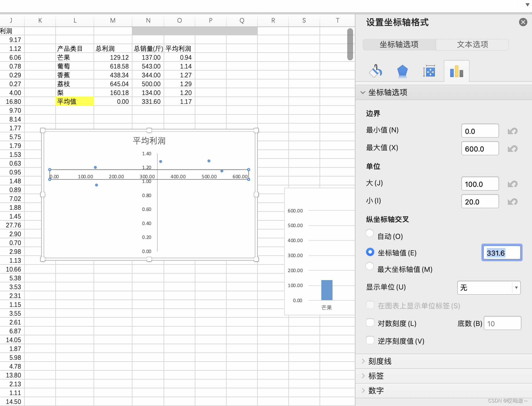Reset the 大 (J) unit value

click(x=513, y=184)
